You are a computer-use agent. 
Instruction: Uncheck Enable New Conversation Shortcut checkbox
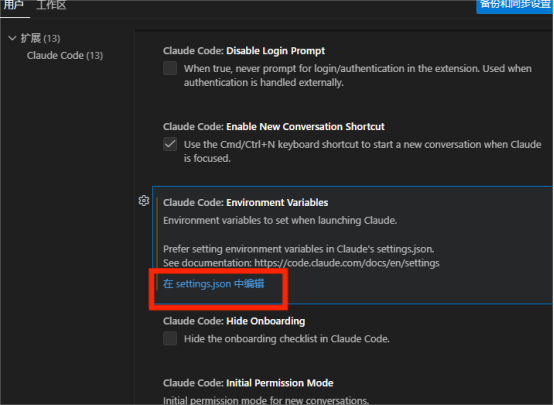coord(170,144)
